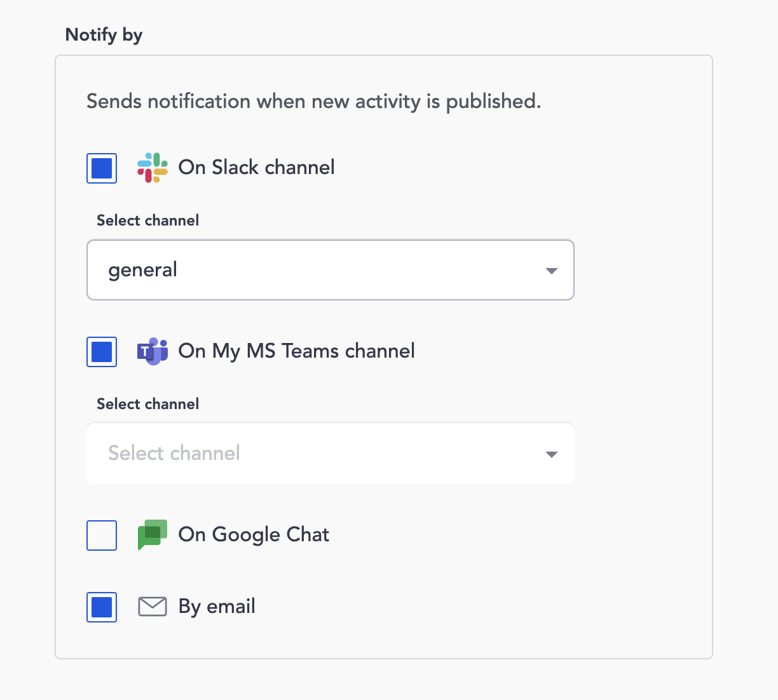Viewport: 778px width, 700px height.
Task: Open the Slack dropdown showing 'general'
Action: pos(318,270)
